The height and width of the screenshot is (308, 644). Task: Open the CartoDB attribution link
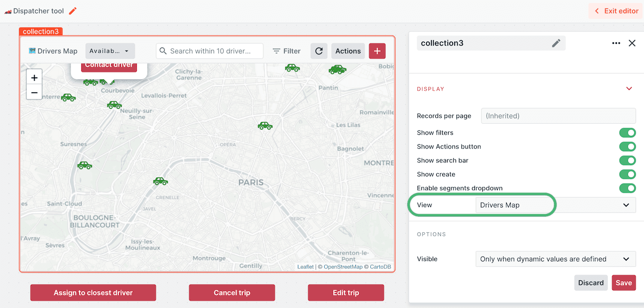pyautogui.click(x=381, y=267)
